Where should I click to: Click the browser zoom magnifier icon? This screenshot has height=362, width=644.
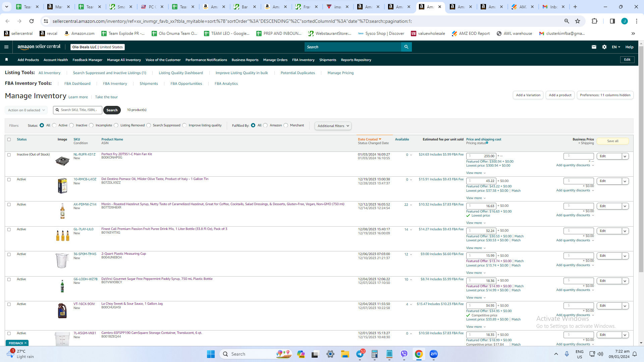coord(567,21)
